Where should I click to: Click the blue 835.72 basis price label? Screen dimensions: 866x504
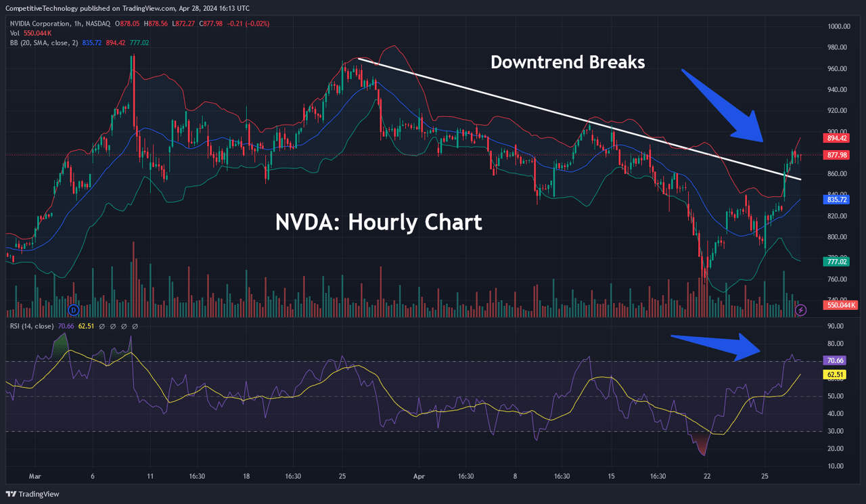click(836, 200)
